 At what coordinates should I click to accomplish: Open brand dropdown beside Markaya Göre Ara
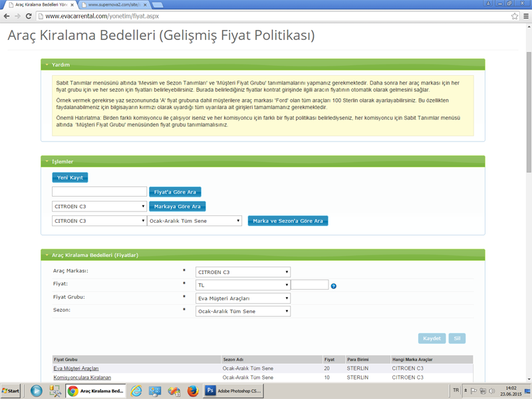[x=99, y=206]
